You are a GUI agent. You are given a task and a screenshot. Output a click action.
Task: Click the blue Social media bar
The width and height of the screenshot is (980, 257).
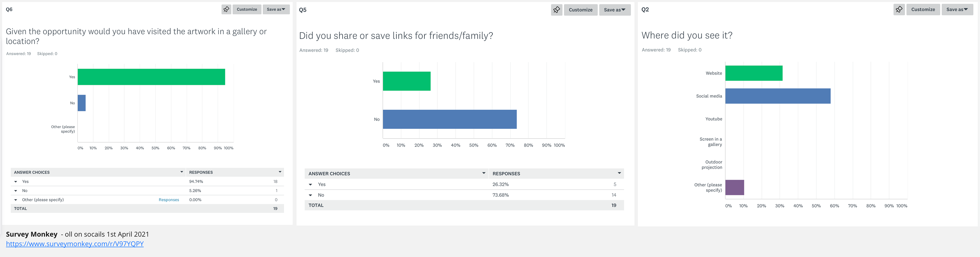tap(778, 96)
